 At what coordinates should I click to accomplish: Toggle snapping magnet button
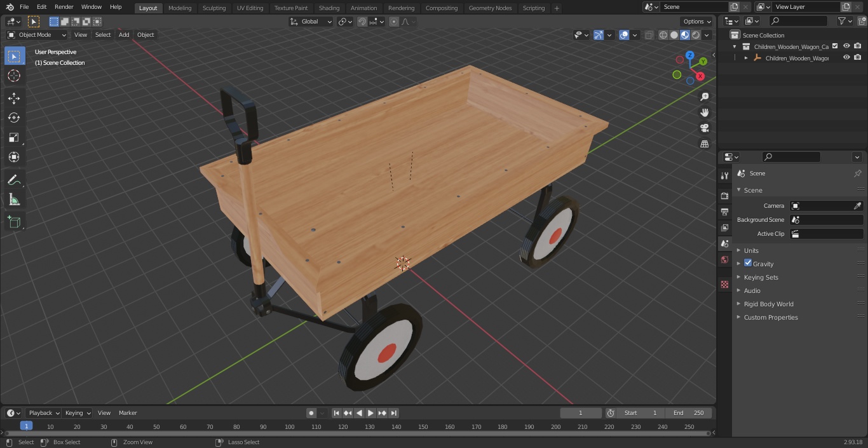tap(362, 22)
